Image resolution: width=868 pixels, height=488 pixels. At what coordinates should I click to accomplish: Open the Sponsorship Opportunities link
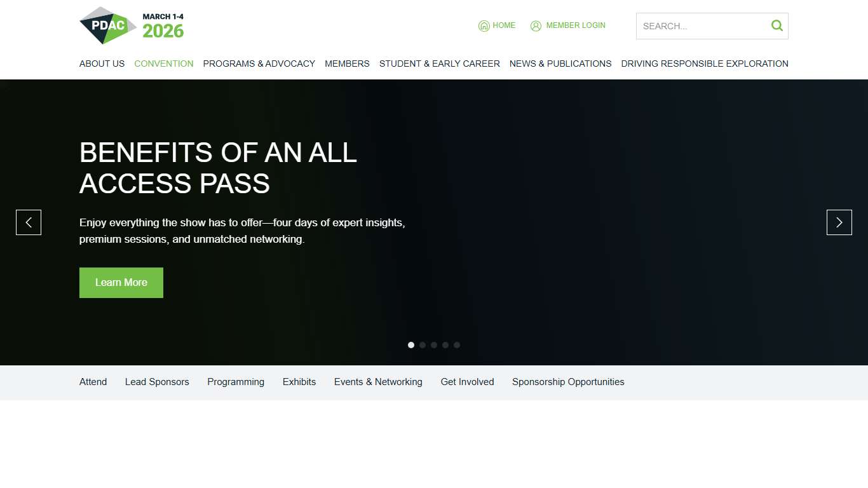pyautogui.click(x=568, y=382)
